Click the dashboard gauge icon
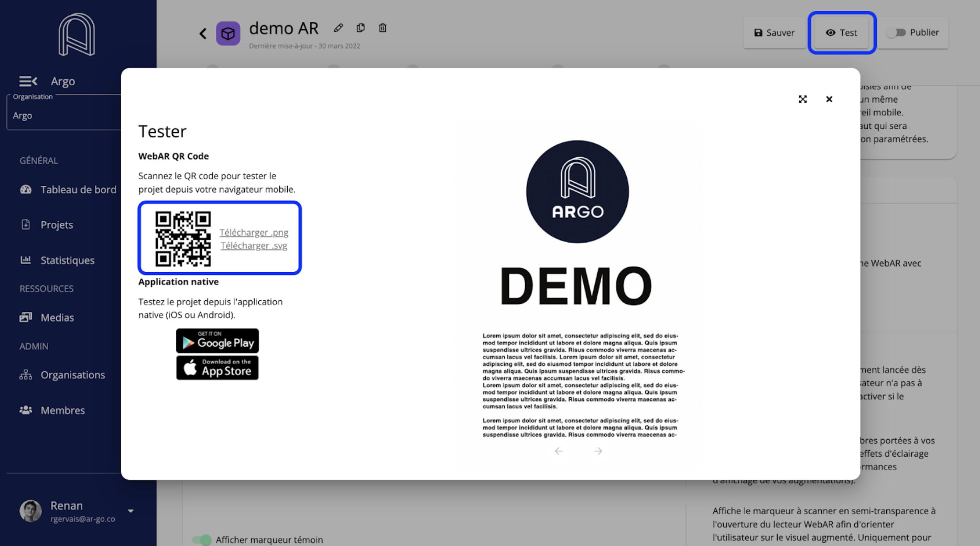Viewport: 980px width, 546px height. click(x=26, y=190)
